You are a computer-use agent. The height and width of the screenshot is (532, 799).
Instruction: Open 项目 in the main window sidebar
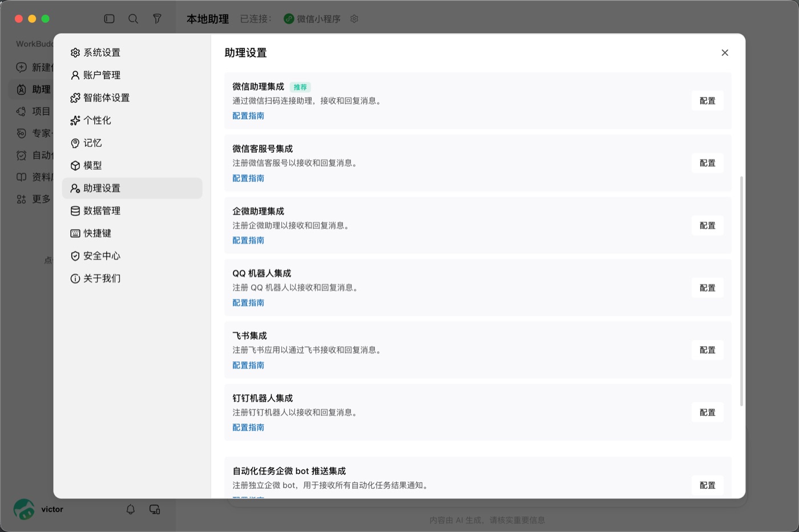pos(33,111)
